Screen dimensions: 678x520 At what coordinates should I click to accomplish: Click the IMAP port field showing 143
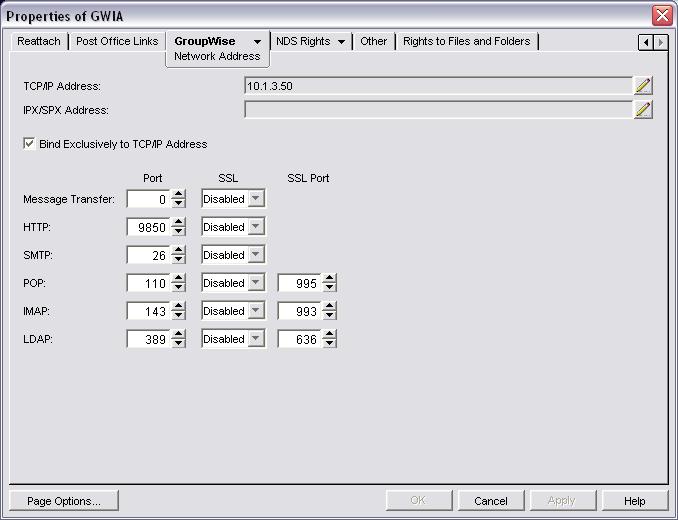(148, 311)
